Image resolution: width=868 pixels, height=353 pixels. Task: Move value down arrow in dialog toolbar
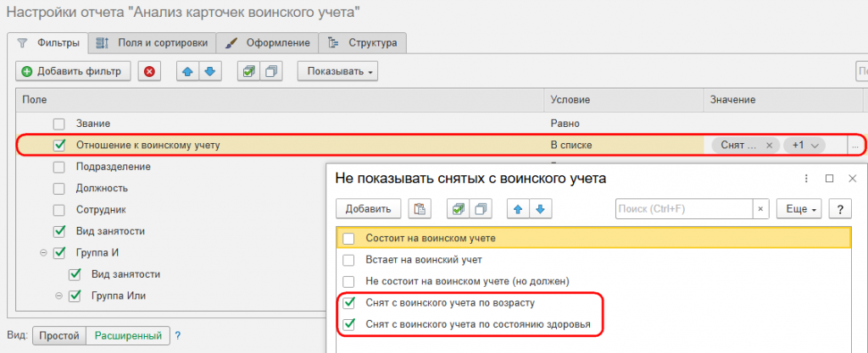[x=540, y=209]
